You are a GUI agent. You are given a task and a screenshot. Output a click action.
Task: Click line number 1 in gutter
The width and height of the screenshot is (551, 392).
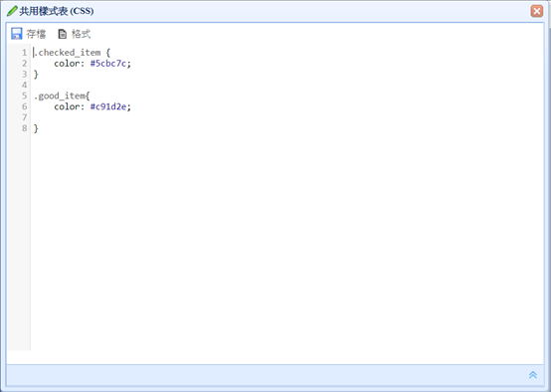(x=24, y=53)
